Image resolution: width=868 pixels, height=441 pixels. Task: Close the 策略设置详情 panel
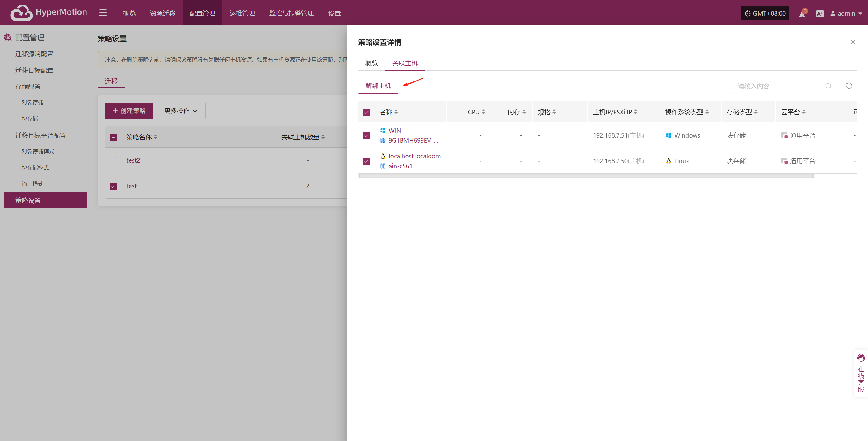tap(853, 42)
